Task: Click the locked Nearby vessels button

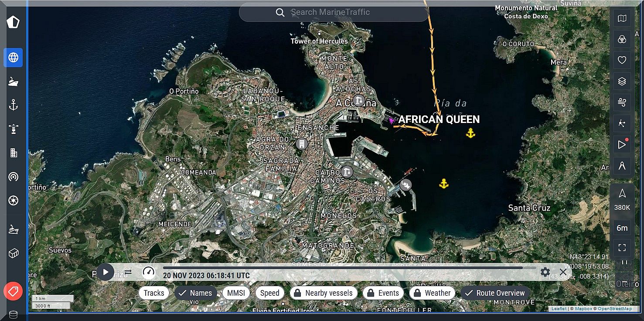Action: tap(324, 293)
